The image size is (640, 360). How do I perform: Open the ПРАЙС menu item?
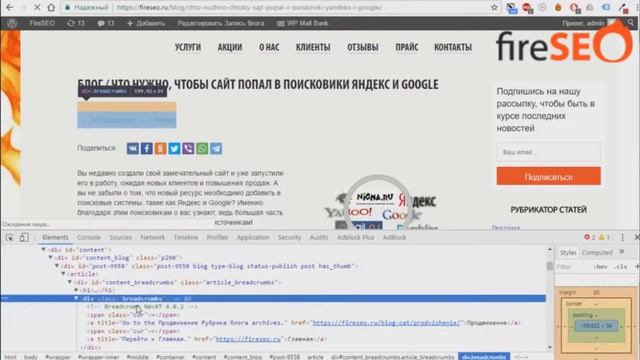pyautogui.click(x=407, y=47)
